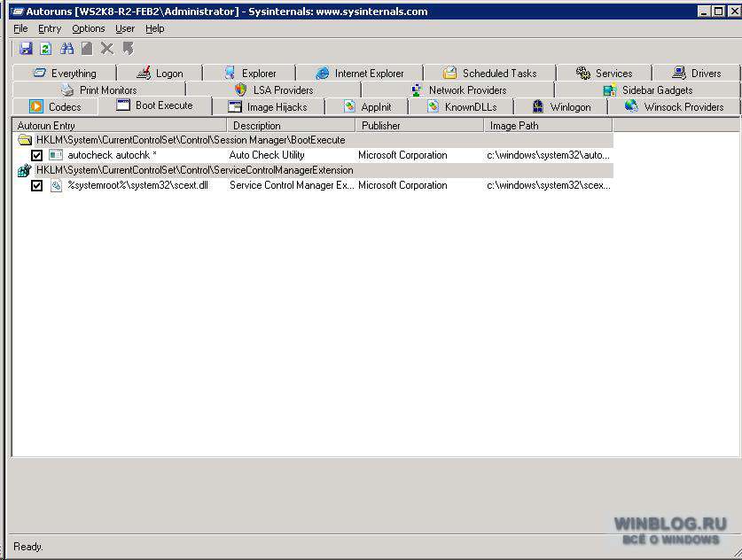Maximize the Autoruns window
Image resolution: width=742 pixels, height=560 pixels.
pyautogui.click(x=718, y=12)
